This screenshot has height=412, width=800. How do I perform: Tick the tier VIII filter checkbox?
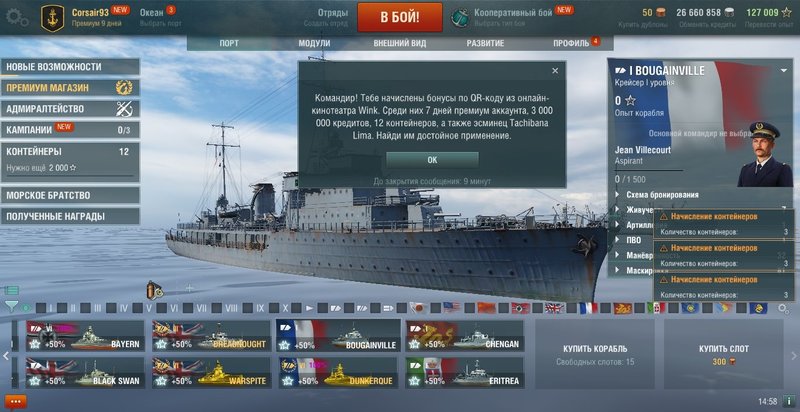217,308
